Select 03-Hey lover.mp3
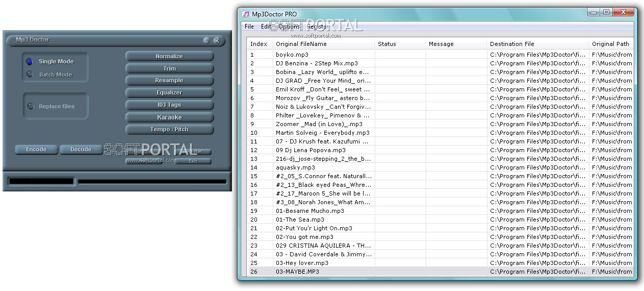Viewport: 644px width, 291px height. 440,263
